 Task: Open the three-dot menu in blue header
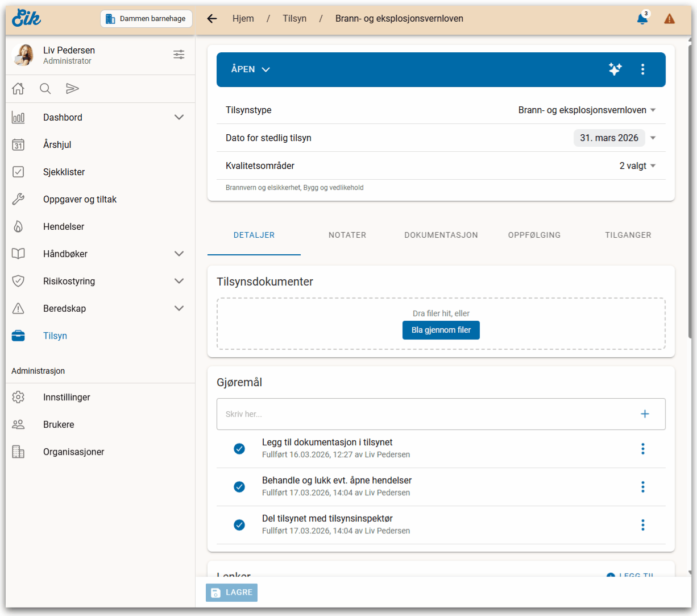pos(642,69)
